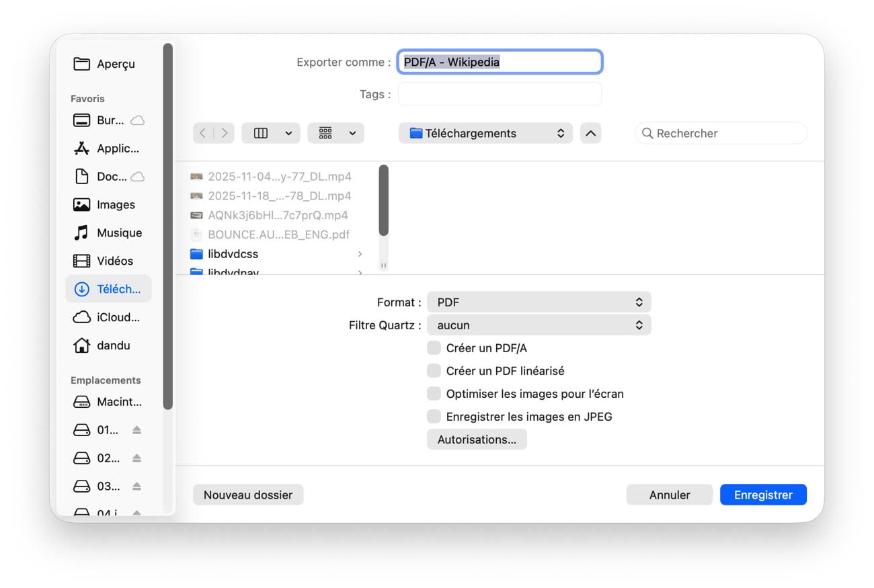
Task: Eject the volume labeled 01
Action: click(x=136, y=430)
